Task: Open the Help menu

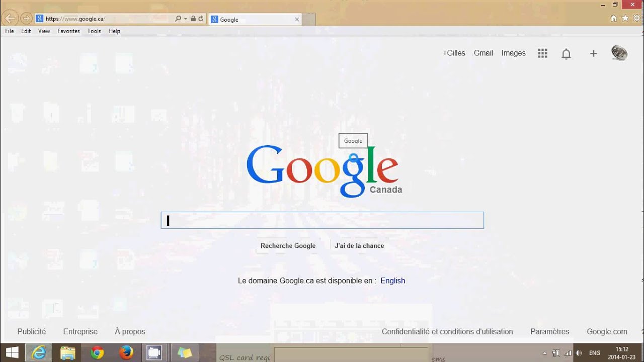Action: tap(114, 31)
